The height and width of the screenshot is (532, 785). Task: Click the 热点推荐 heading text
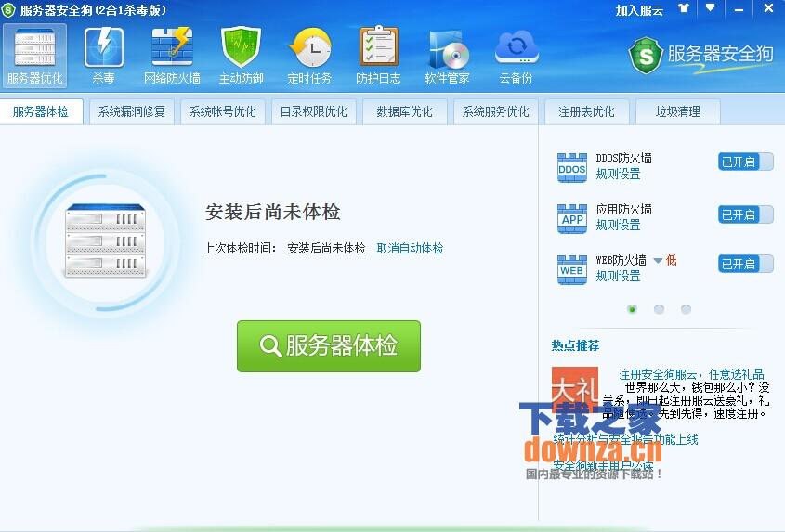(575, 345)
